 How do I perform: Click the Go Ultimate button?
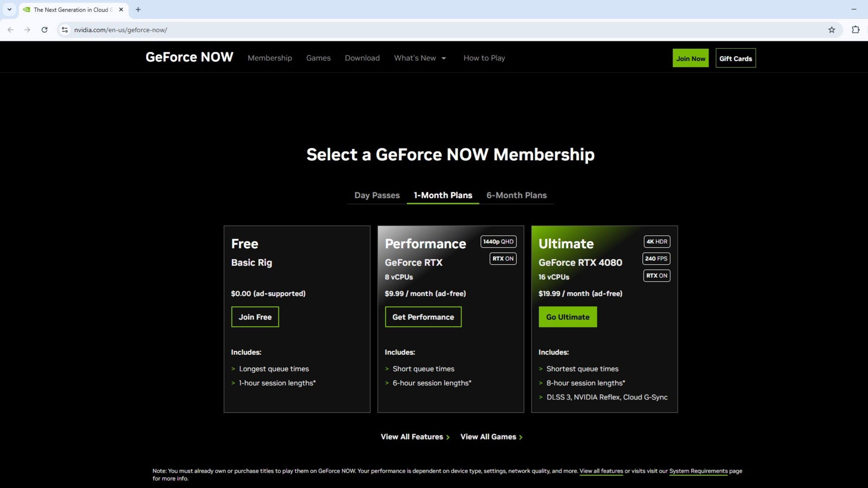[568, 317]
